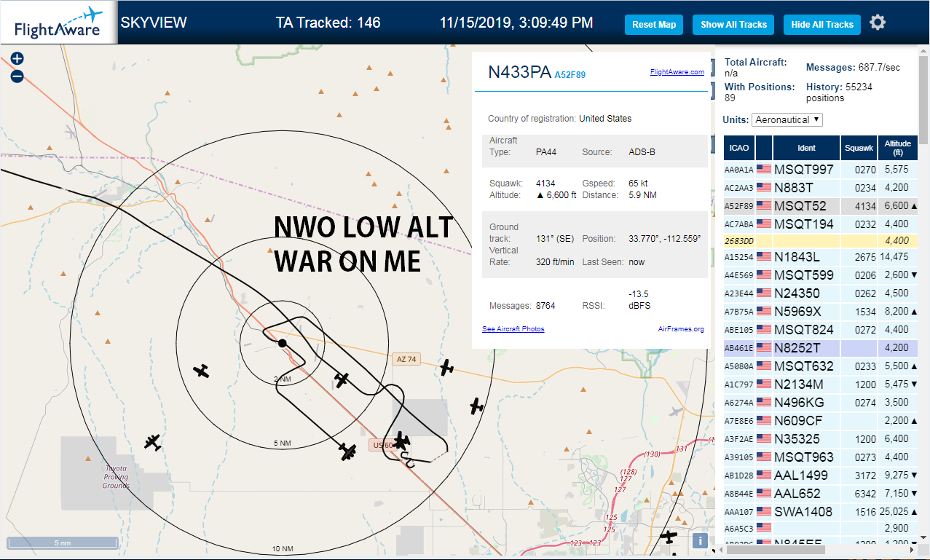Viewport: 930px width, 560px height.
Task: Select AAL652 row in aircraft list
Action: pyautogui.click(x=821, y=494)
